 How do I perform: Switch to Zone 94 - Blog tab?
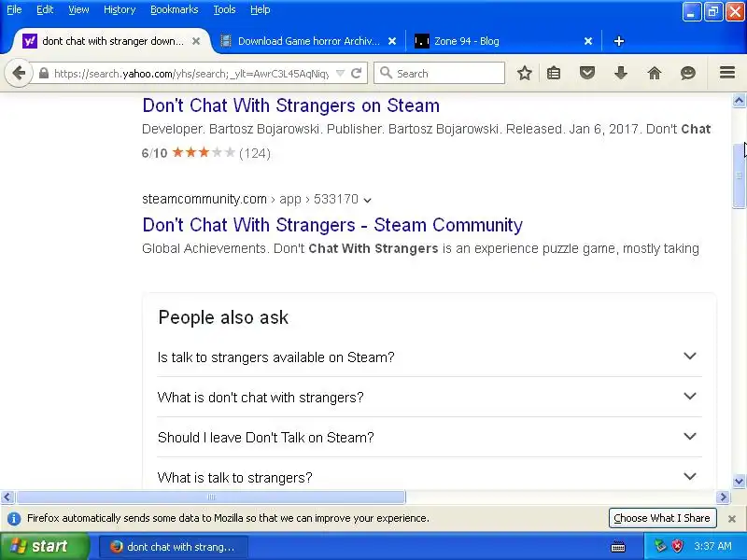[x=503, y=41]
